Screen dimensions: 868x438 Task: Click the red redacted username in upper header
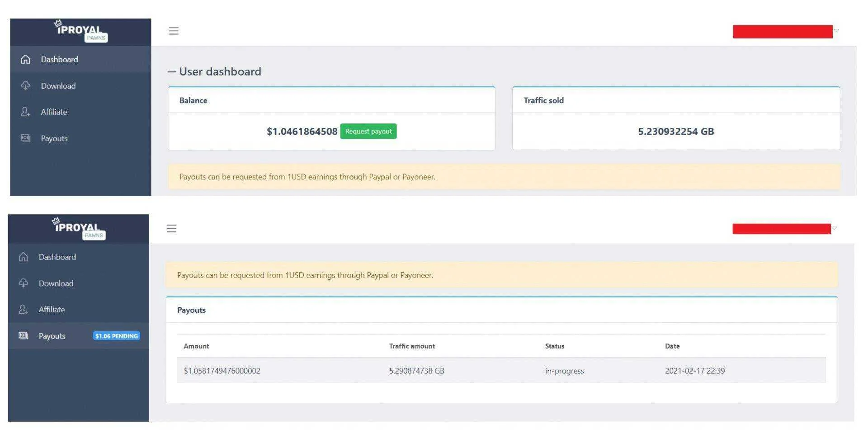[783, 32]
